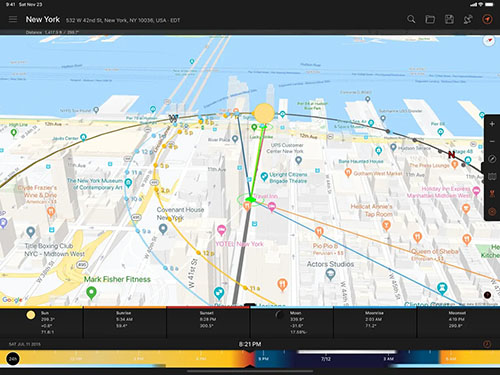
Task: Tap the N north marker on arc
Action: click(452, 154)
